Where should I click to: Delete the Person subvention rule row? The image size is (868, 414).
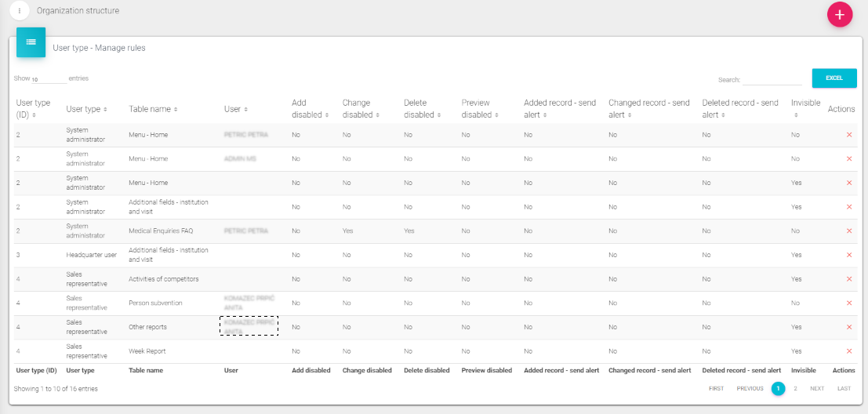[848, 303]
